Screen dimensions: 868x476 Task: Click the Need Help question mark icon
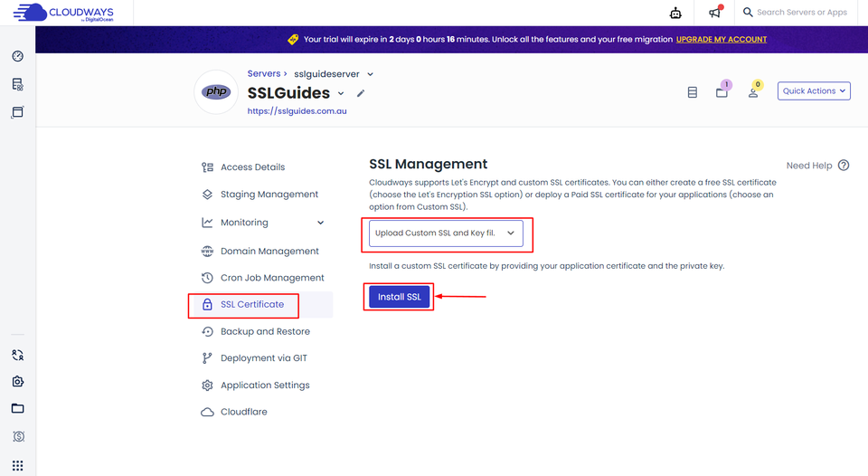click(x=844, y=166)
